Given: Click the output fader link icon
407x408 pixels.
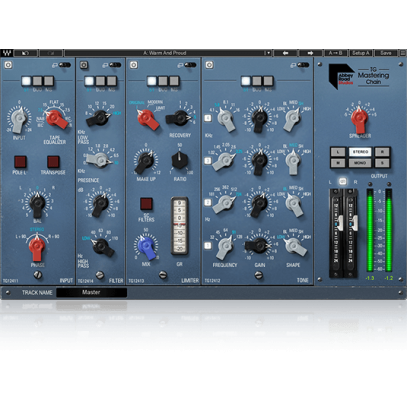Looking at the screenshot, I should pyautogui.click(x=343, y=182).
